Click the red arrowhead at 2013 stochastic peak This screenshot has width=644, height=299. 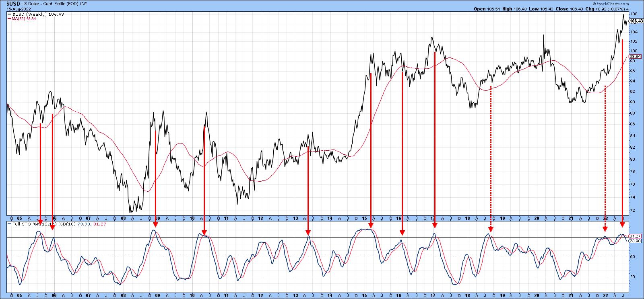[308, 232]
